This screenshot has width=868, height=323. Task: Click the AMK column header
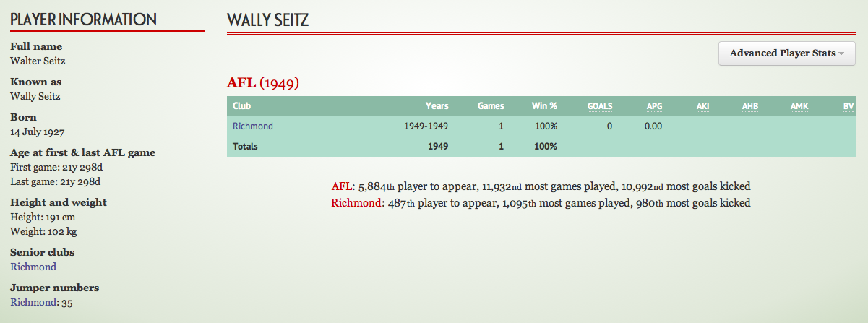[799, 106]
